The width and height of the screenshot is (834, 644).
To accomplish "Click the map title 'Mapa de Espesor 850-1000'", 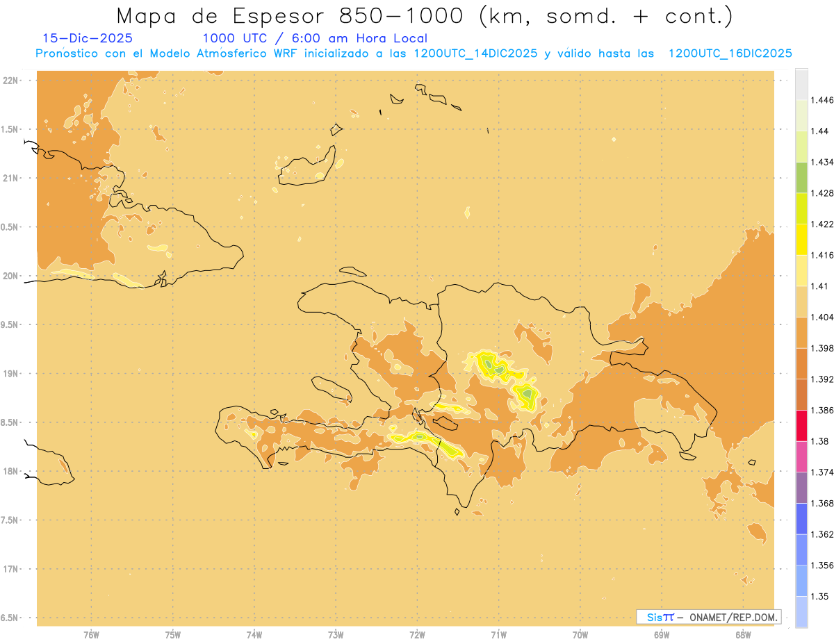I will (295, 15).
